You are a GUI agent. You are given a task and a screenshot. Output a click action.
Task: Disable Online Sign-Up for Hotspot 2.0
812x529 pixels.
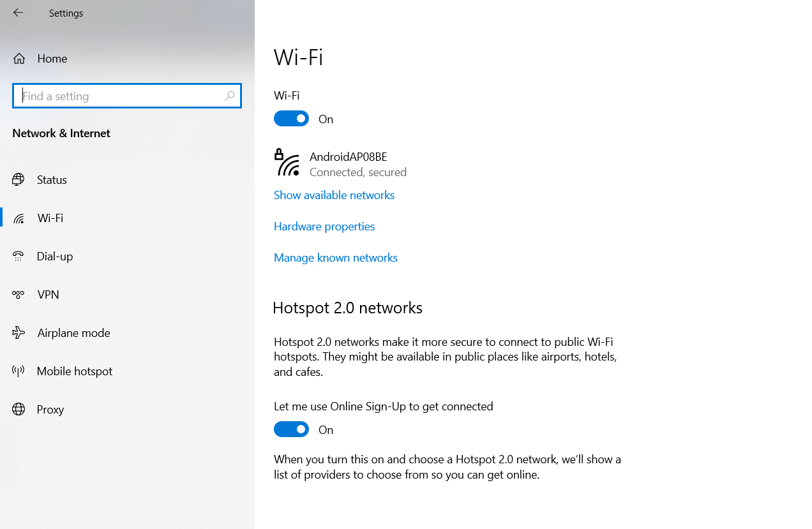coord(291,429)
